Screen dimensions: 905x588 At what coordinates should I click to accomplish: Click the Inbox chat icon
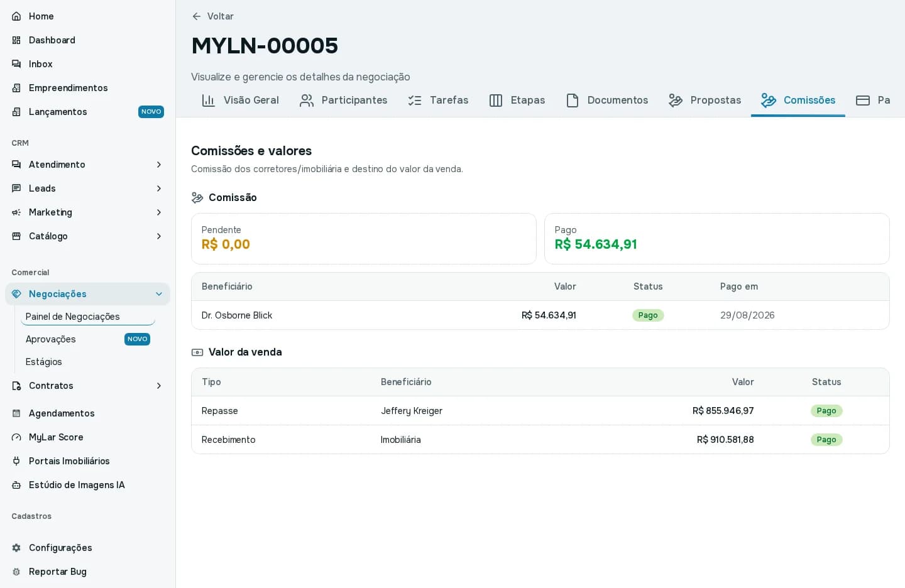point(16,64)
